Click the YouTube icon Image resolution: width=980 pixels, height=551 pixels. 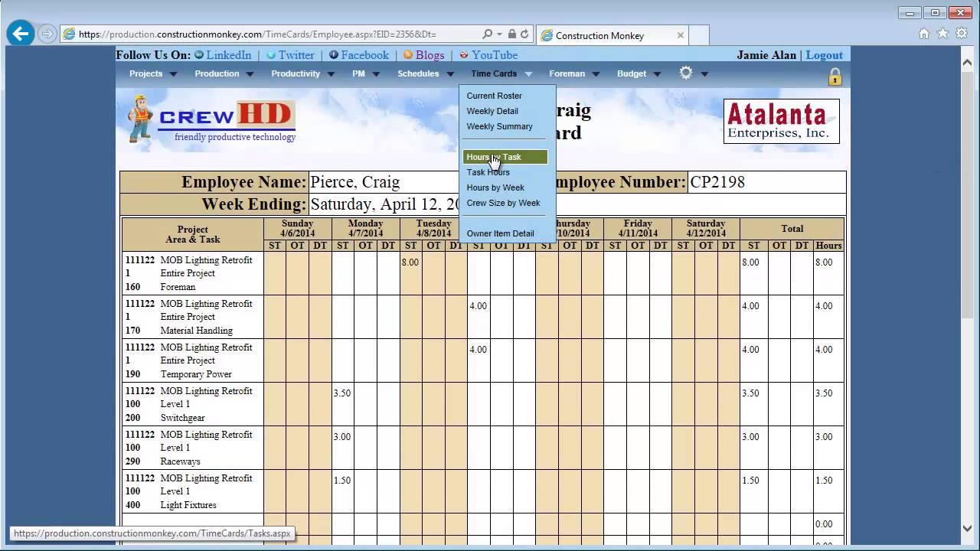pyautogui.click(x=464, y=55)
